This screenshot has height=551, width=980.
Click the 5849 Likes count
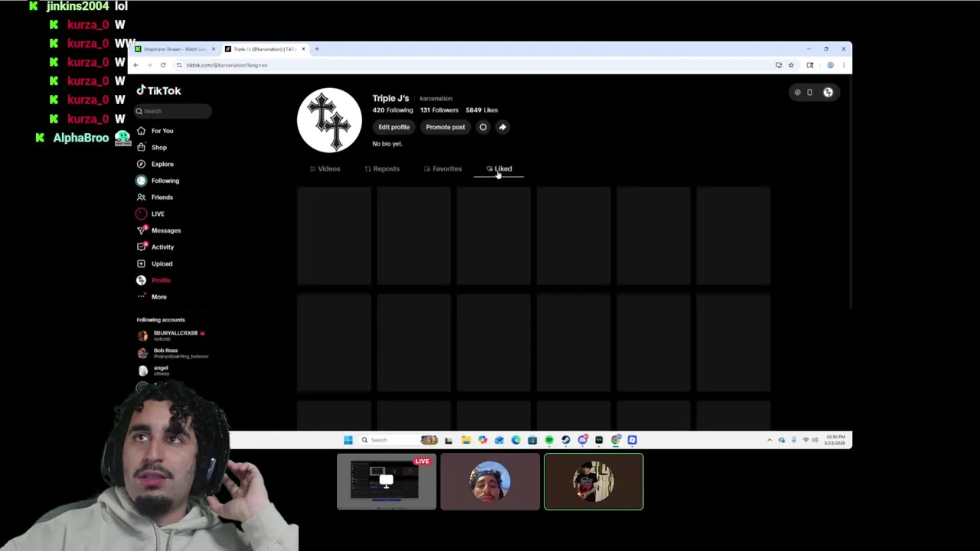coord(482,110)
